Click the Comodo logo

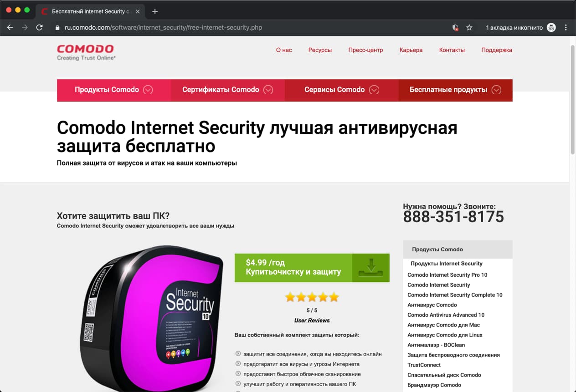pyautogui.click(x=86, y=52)
